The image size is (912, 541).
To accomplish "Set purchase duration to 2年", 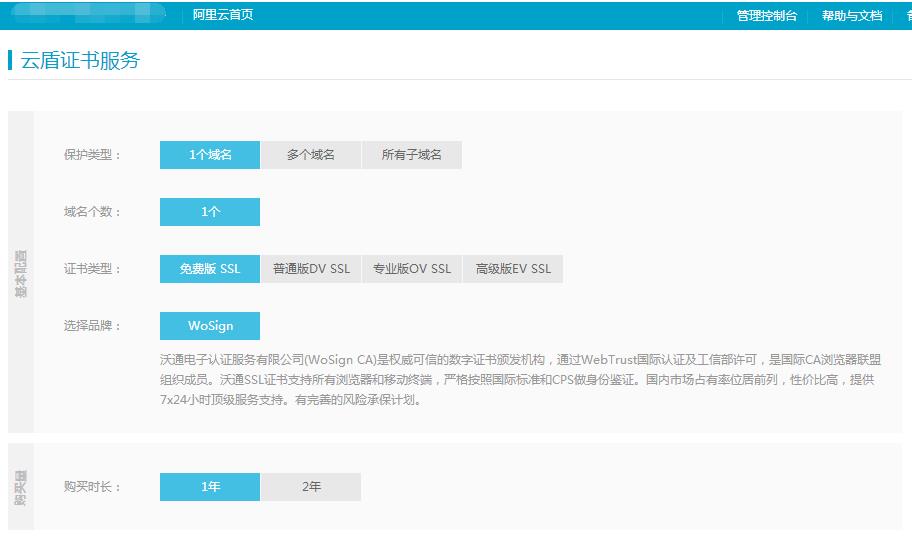I will pyautogui.click(x=311, y=487).
